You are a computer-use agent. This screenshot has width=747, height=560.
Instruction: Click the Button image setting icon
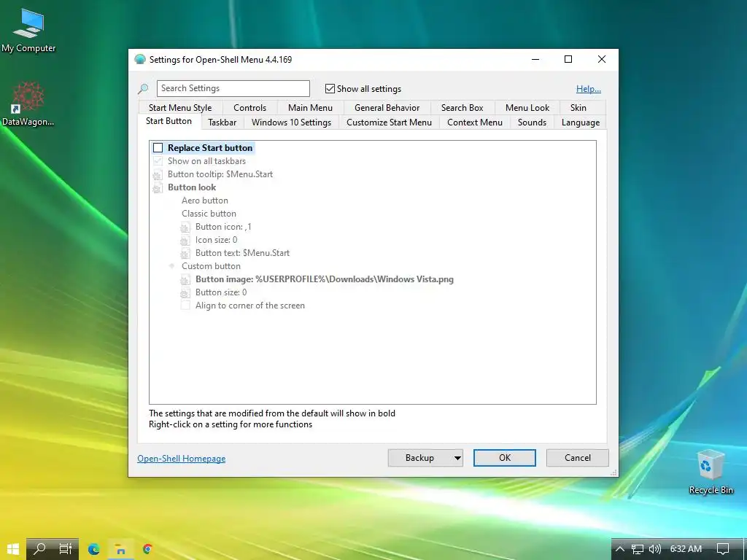click(185, 279)
